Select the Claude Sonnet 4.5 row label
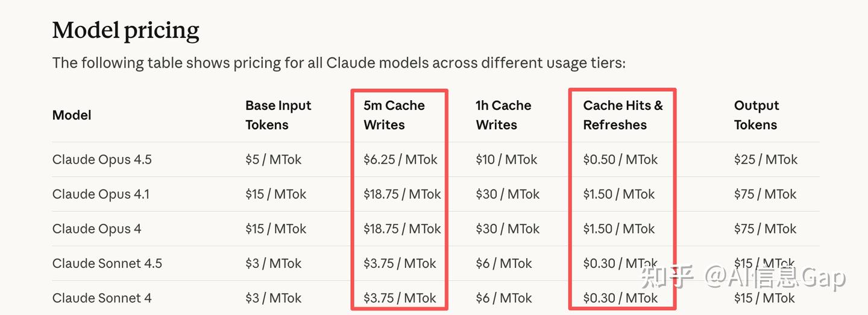Screen dimensions: 868x315 pyautogui.click(x=107, y=264)
